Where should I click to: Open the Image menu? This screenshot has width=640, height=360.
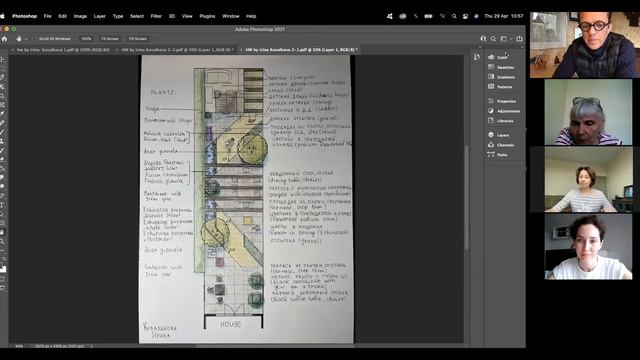click(80, 16)
